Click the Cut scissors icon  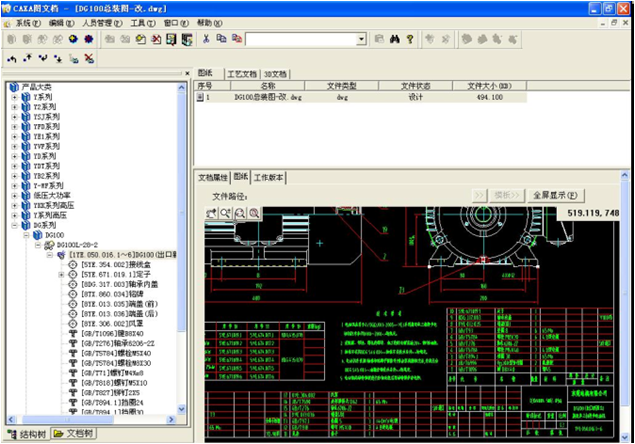tap(206, 39)
